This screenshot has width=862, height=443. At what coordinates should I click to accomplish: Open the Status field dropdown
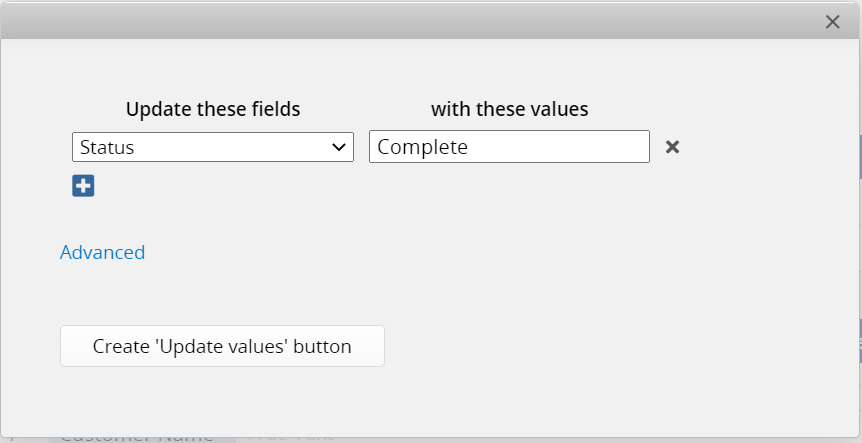pyautogui.click(x=213, y=147)
